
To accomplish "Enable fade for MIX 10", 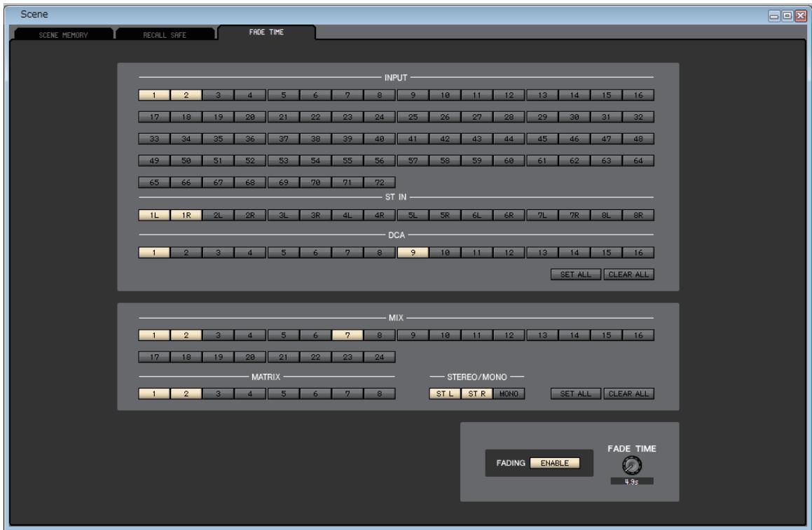I will coord(445,335).
